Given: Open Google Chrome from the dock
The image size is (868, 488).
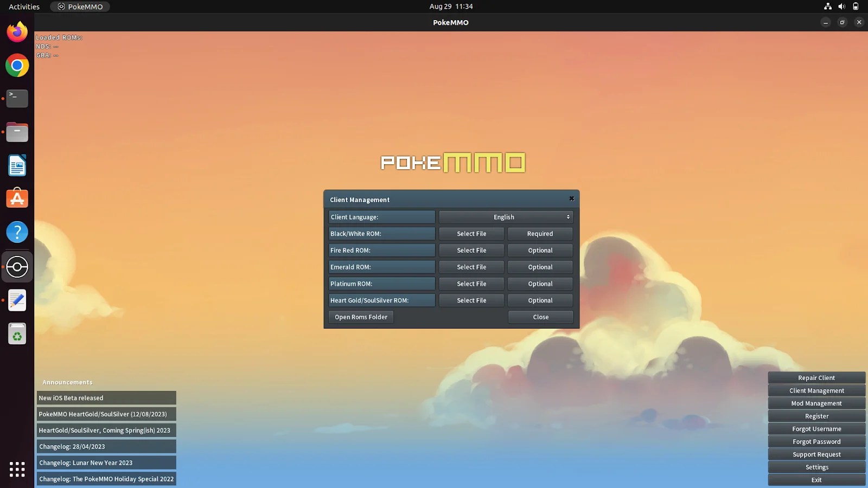Looking at the screenshot, I should tap(17, 66).
